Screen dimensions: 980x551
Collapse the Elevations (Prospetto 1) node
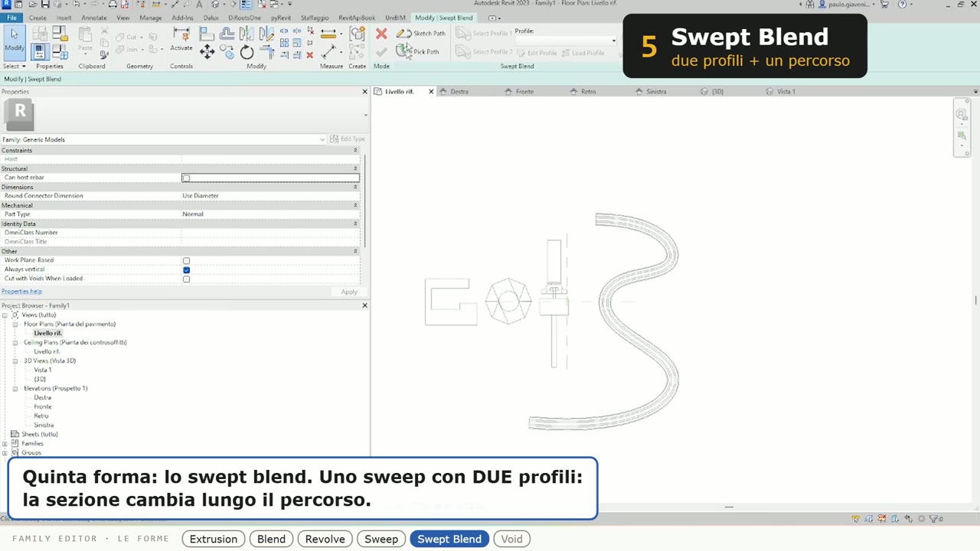point(15,389)
